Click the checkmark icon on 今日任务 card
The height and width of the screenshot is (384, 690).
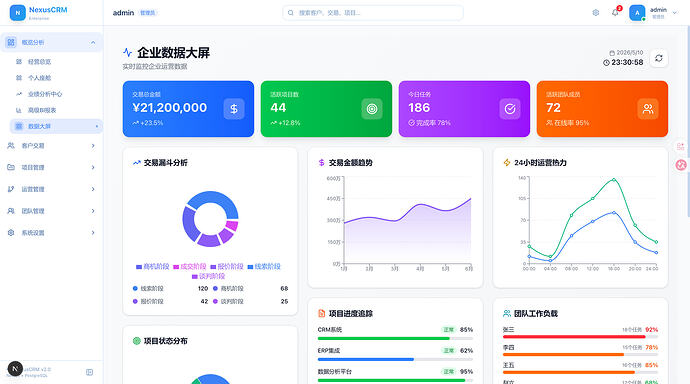pos(510,109)
